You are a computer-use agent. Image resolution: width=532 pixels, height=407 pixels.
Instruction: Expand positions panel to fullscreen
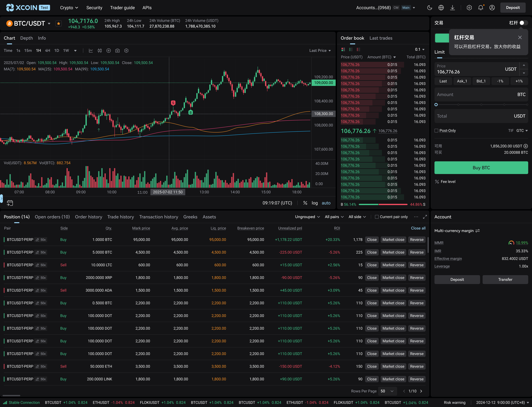point(425,217)
